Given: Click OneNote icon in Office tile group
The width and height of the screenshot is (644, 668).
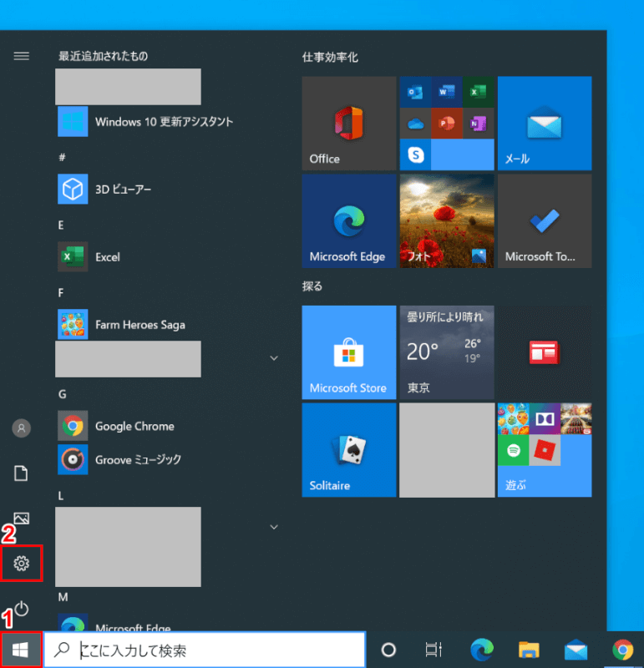Looking at the screenshot, I should click(479, 124).
